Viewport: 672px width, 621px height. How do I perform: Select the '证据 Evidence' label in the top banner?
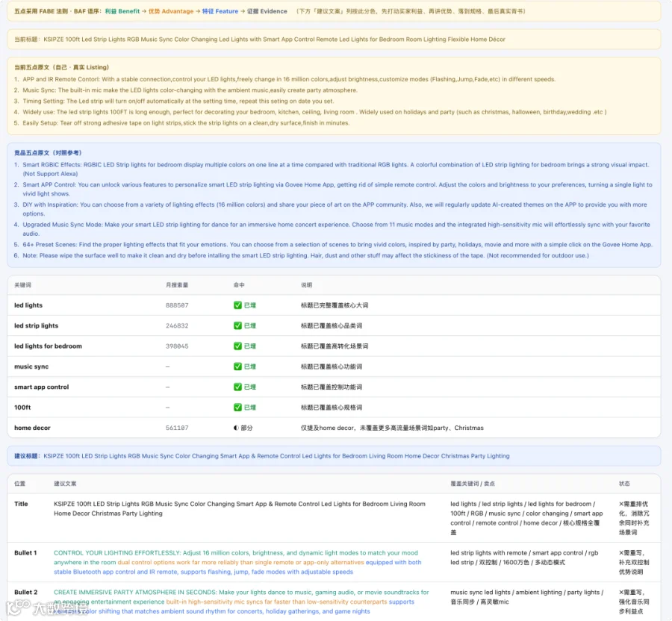pos(267,11)
